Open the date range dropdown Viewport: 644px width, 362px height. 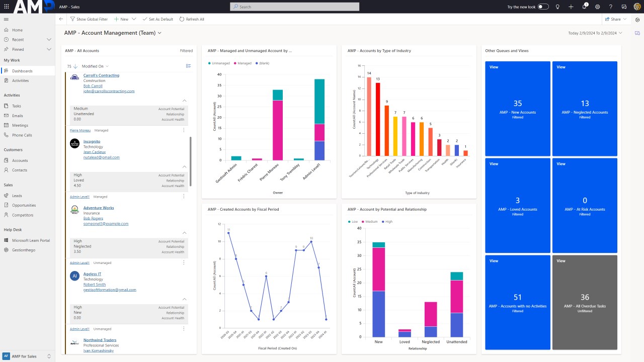click(620, 33)
